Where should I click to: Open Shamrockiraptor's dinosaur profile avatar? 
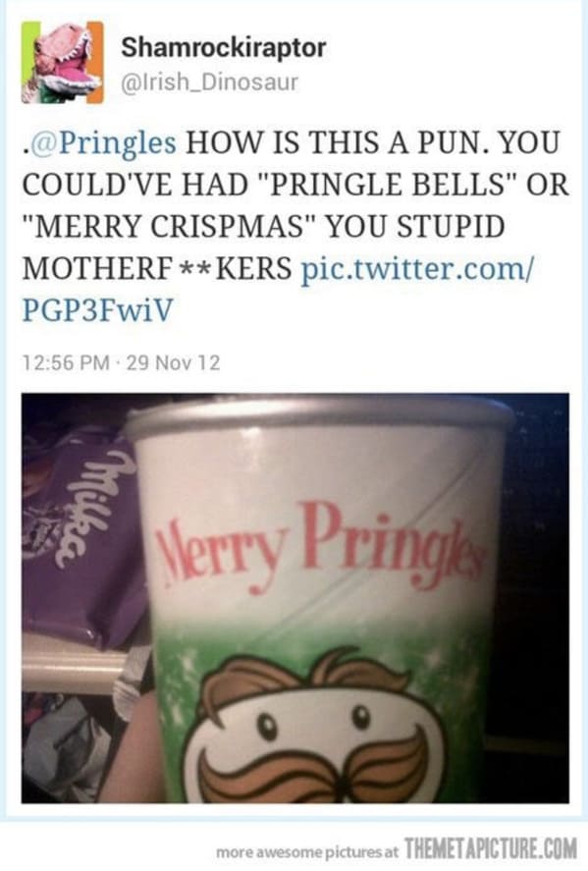(63, 63)
